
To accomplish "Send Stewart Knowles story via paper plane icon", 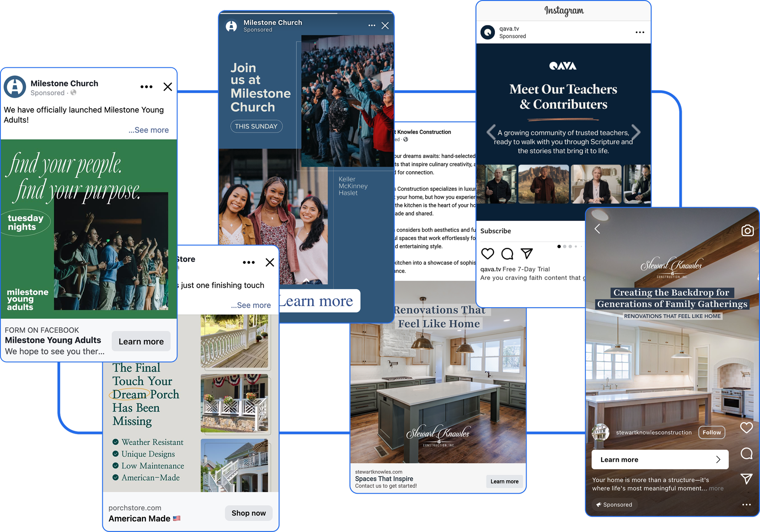I will (746, 479).
